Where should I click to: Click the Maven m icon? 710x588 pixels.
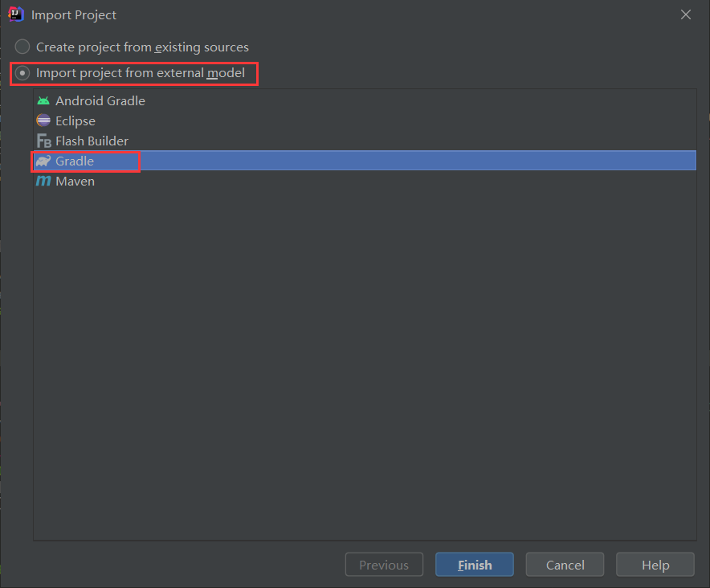(43, 182)
